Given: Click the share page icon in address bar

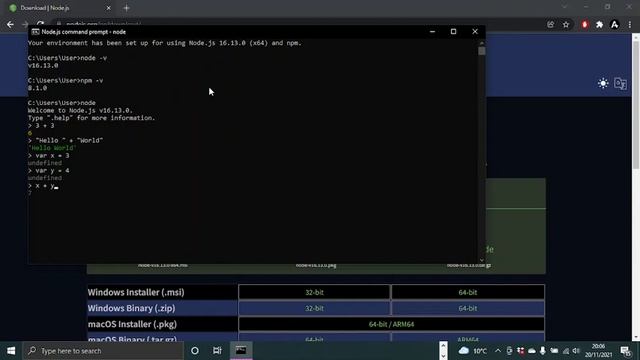Looking at the screenshot, I should [550, 24].
